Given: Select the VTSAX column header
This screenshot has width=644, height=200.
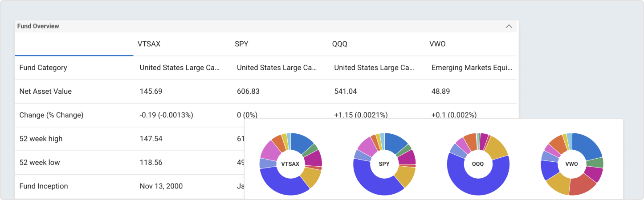Looking at the screenshot, I should pyautogui.click(x=149, y=44).
